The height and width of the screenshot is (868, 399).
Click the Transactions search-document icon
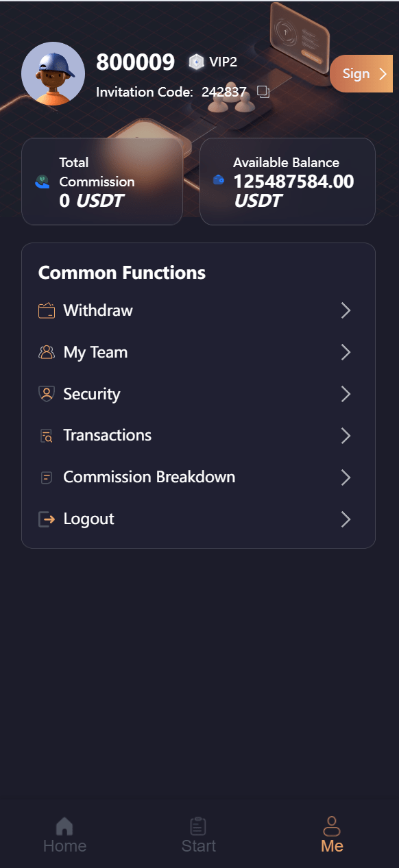click(x=47, y=436)
